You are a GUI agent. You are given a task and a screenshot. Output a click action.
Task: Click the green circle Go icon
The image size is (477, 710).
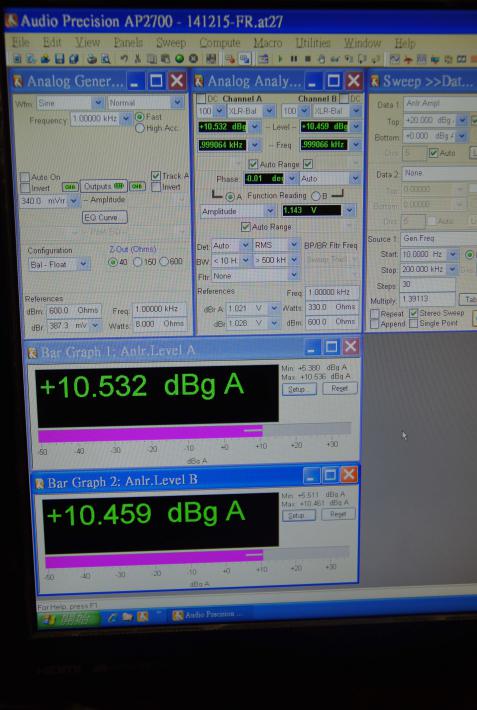179,59
